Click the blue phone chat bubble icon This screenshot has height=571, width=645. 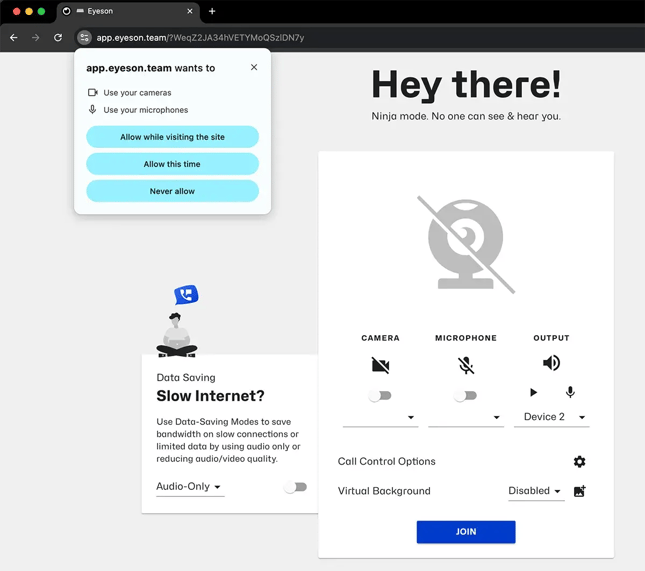186,295
